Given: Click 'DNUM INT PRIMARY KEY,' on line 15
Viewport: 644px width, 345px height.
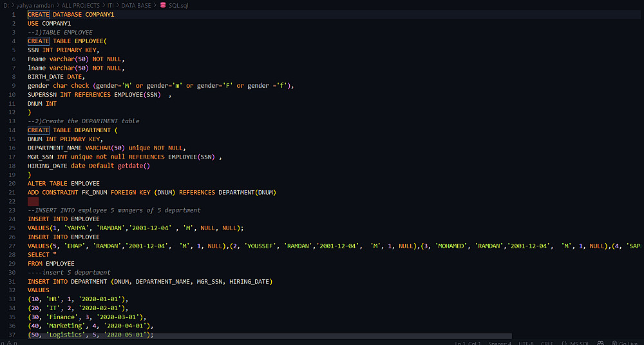Looking at the screenshot, I should [x=65, y=139].
